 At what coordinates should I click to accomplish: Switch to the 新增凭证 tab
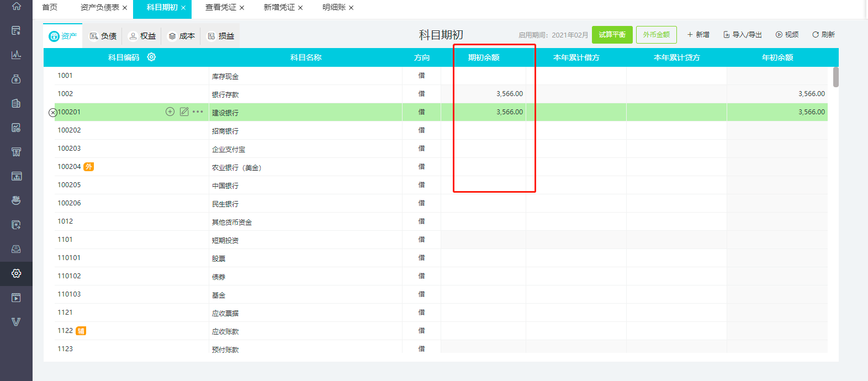(x=279, y=7)
